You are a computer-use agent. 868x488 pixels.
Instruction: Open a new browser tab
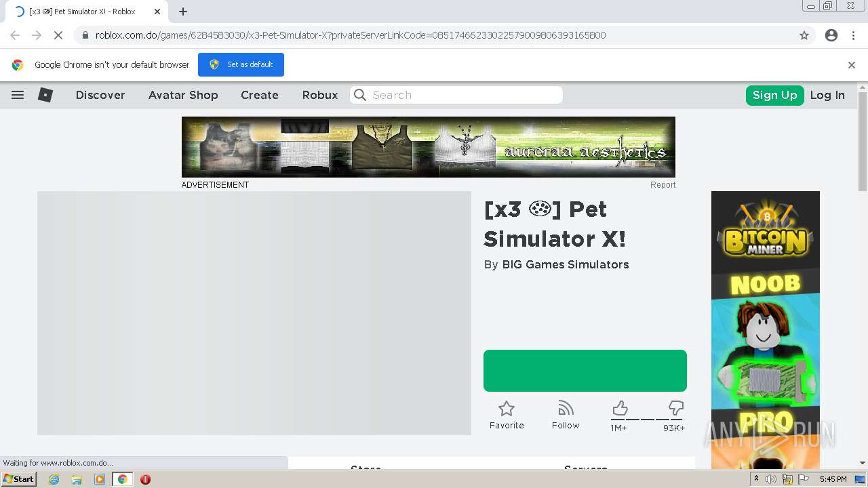(x=183, y=12)
